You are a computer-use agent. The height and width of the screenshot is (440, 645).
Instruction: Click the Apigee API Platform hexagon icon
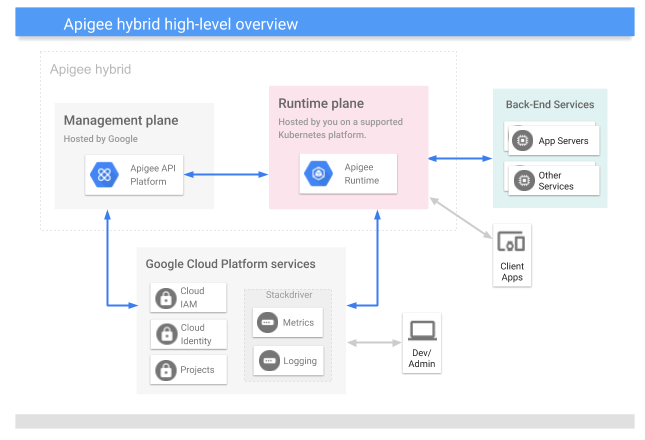coord(104,174)
